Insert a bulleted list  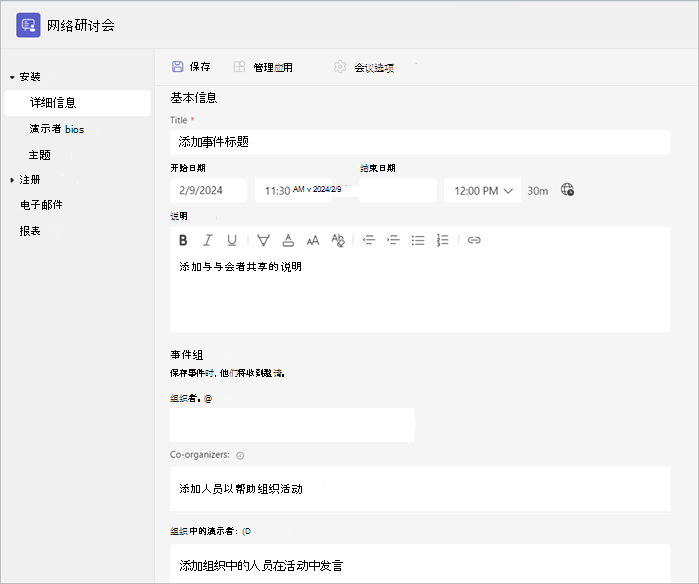pos(418,240)
